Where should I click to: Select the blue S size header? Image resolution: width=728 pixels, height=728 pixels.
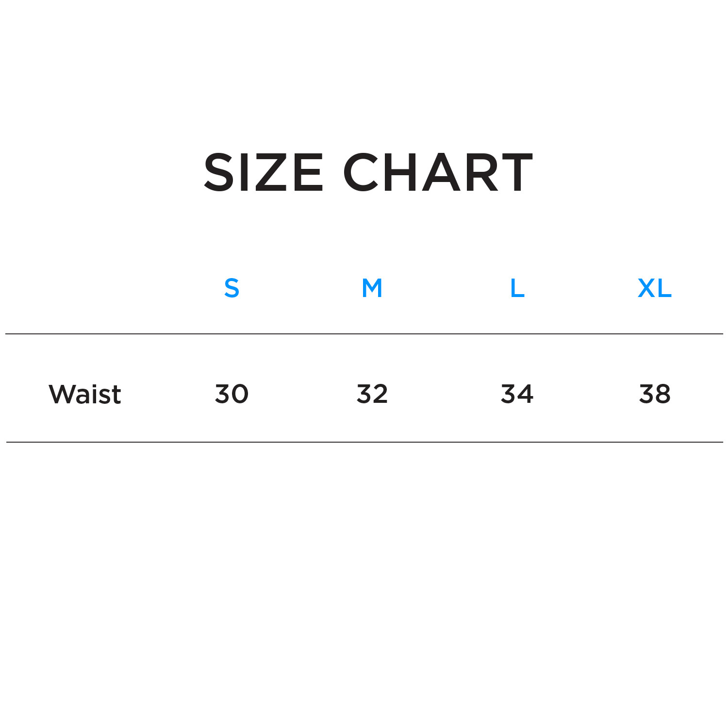232,288
